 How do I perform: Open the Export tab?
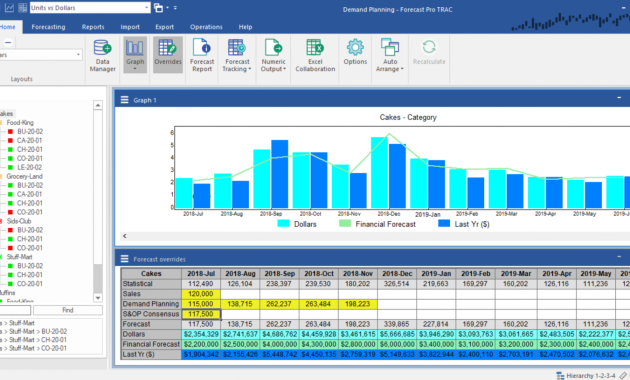pos(165,27)
